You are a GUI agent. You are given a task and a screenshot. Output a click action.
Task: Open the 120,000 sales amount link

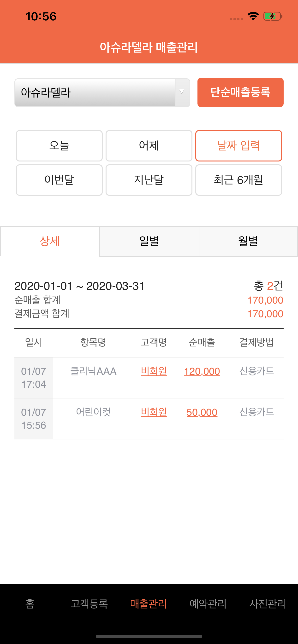(202, 371)
